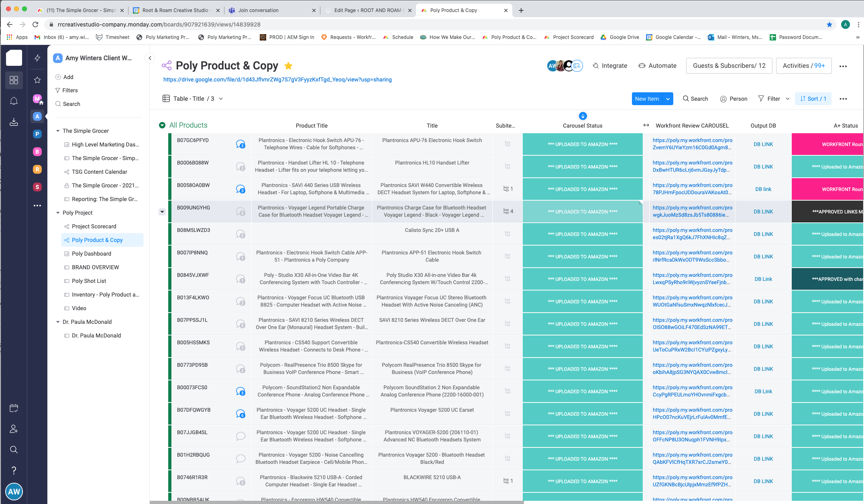Open the Google Drive sharing link
This screenshot has height=504, width=864.
tap(277, 79)
